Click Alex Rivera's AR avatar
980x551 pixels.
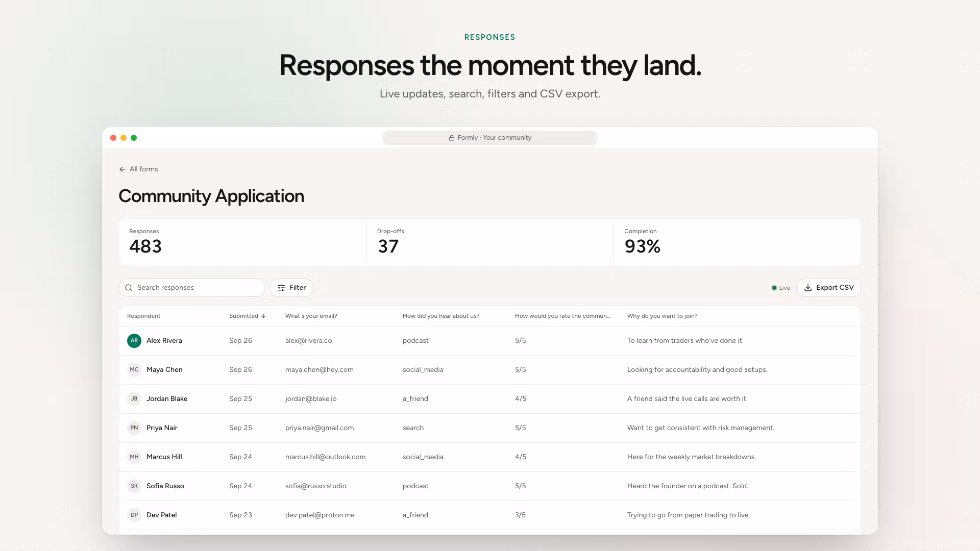click(134, 341)
